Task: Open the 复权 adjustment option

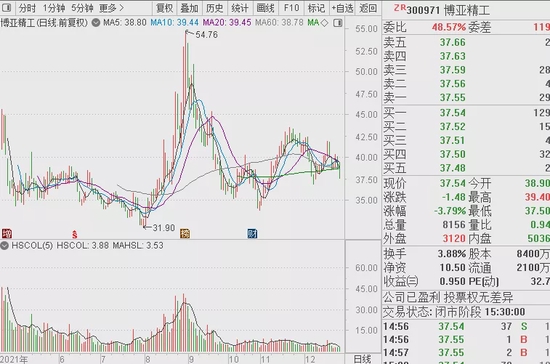Action: (165, 8)
